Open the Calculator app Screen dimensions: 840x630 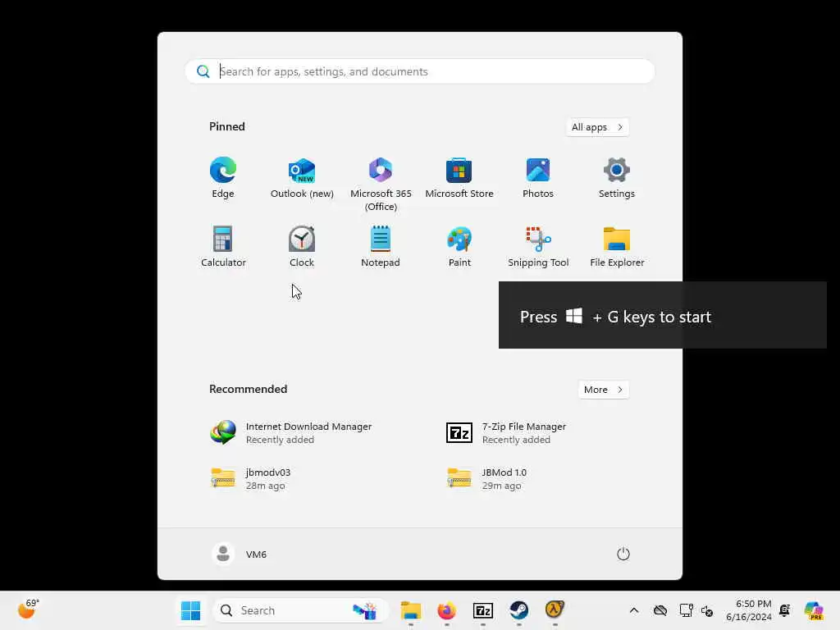tap(223, 247)
